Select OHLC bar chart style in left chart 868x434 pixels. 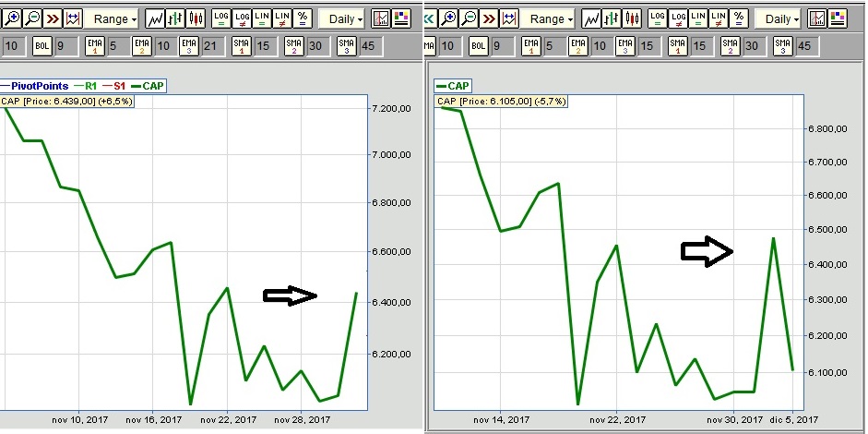coord(175,18)
